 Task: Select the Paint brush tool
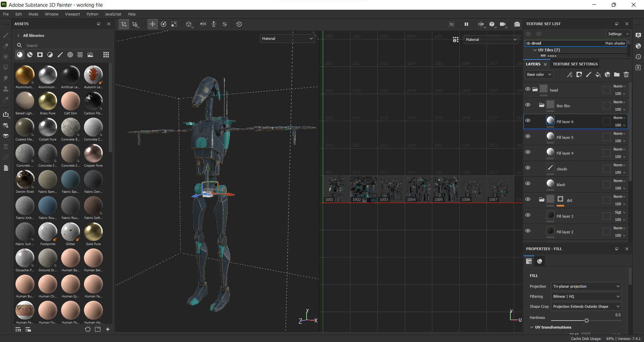click(x=6, y=35)
